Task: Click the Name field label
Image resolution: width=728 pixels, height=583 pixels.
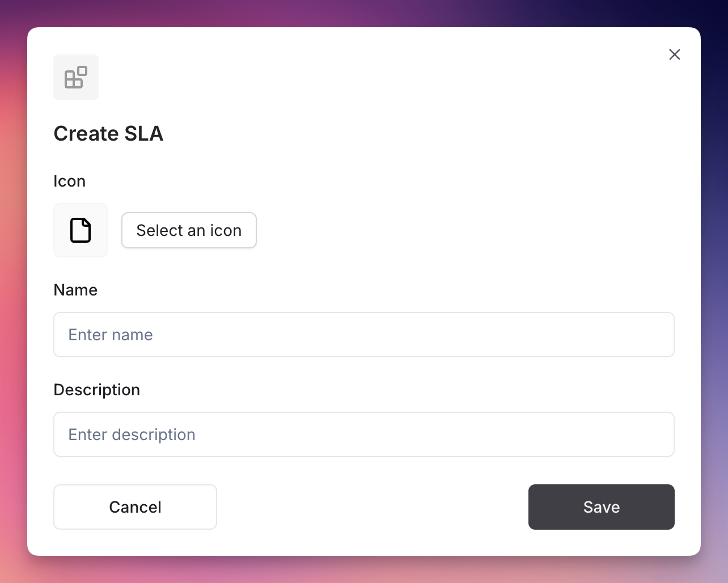Action: [75, 290]
